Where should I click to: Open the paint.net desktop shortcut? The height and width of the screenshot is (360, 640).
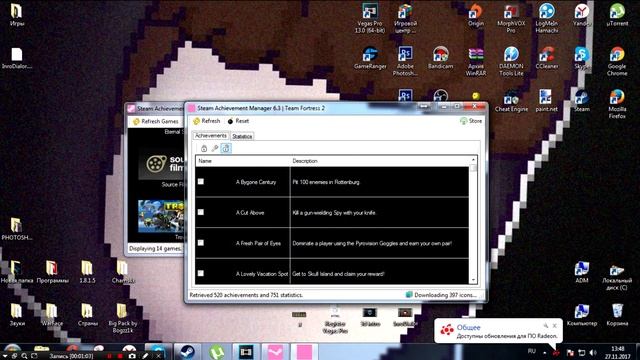546,101
